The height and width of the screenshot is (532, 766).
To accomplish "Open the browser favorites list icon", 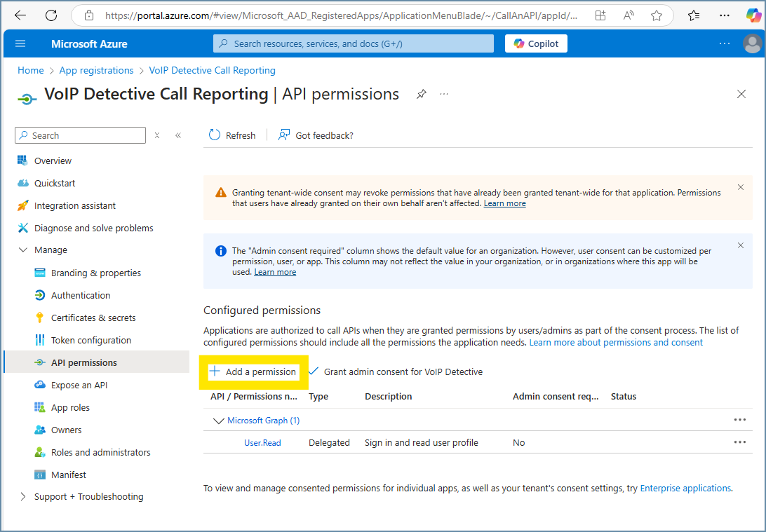I will (694, 15).
